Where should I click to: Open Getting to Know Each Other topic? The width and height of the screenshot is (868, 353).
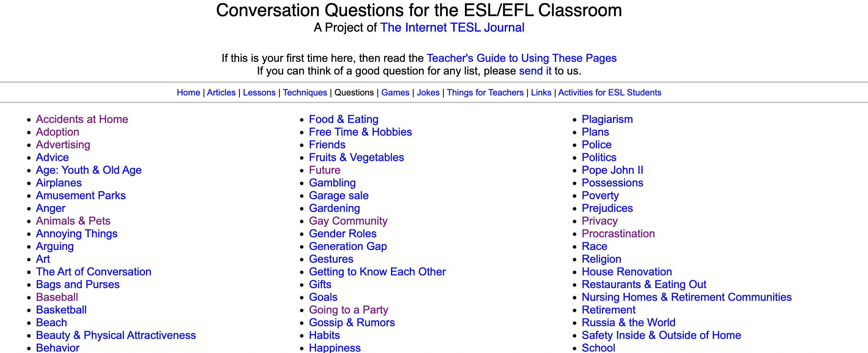[377, 272]
